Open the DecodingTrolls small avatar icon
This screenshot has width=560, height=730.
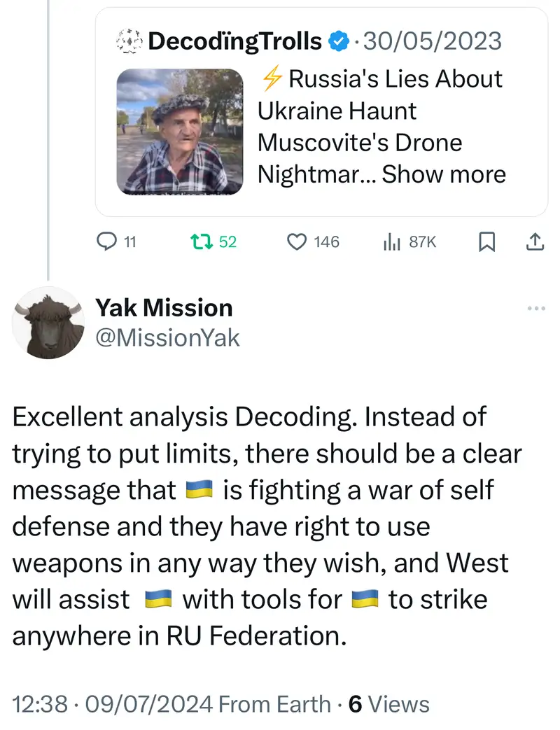(129, 41)
